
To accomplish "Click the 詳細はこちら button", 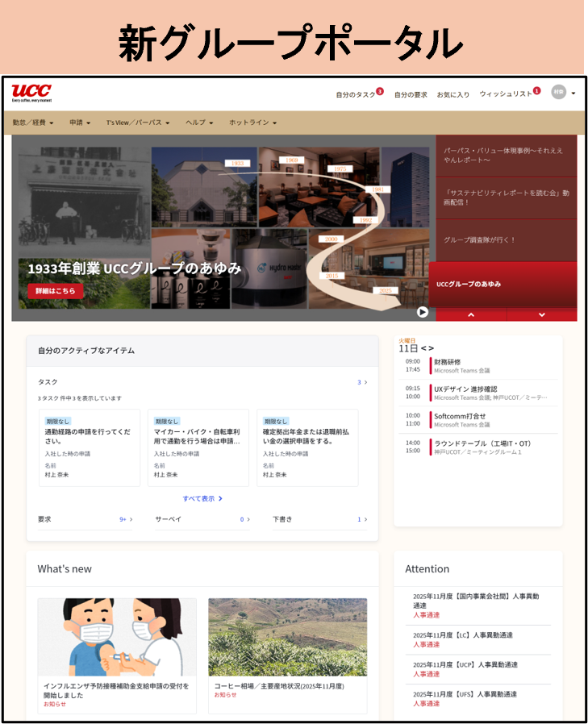I will click(x=55, y=291).
